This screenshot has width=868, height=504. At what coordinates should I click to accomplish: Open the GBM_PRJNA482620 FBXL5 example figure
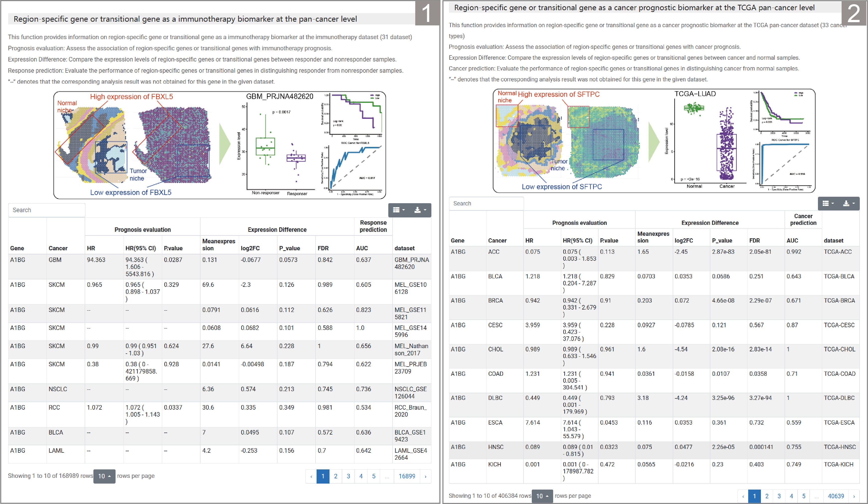[x=220, y=145]
